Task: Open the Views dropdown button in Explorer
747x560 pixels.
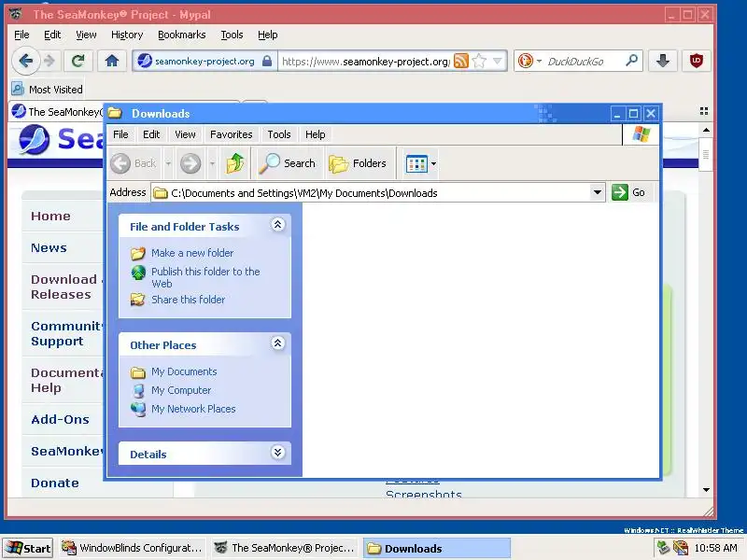Action: click(x=421, y=163)
